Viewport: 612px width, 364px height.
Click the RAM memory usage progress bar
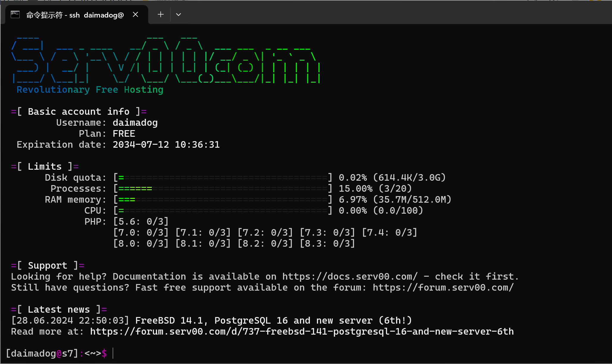coord(223,199)
